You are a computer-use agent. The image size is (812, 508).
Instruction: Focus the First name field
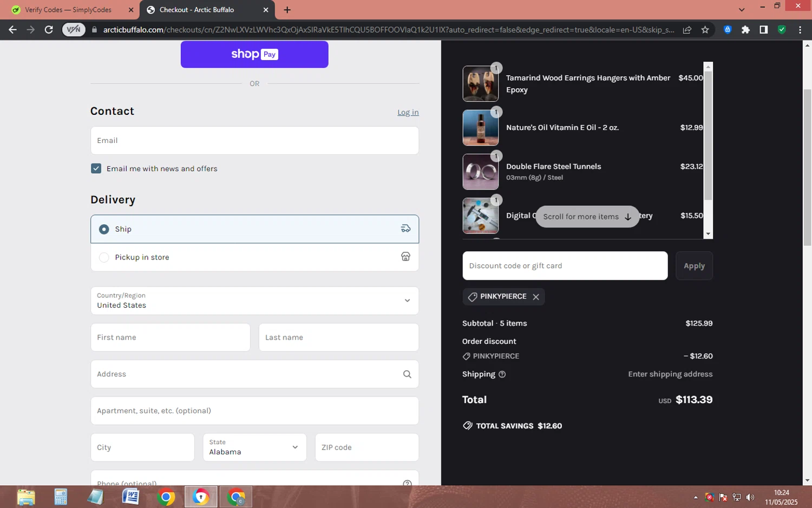[171, 337]
